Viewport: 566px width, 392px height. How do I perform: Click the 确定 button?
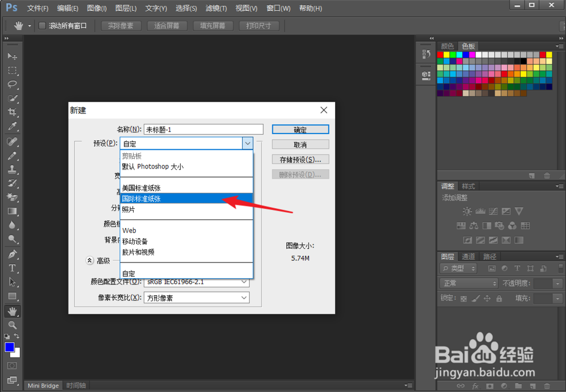click(301, 129)
